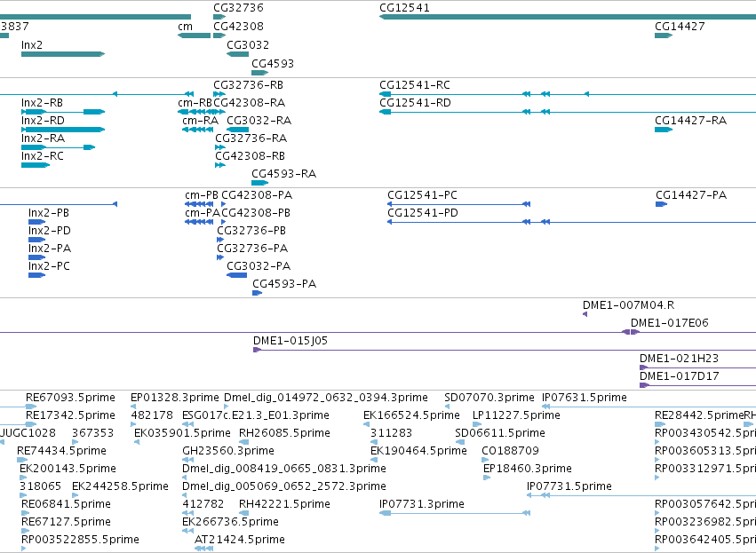Select transcript Inx2-RA label
The height and width of the screenshot is (553, 756).
coord(43,138)
